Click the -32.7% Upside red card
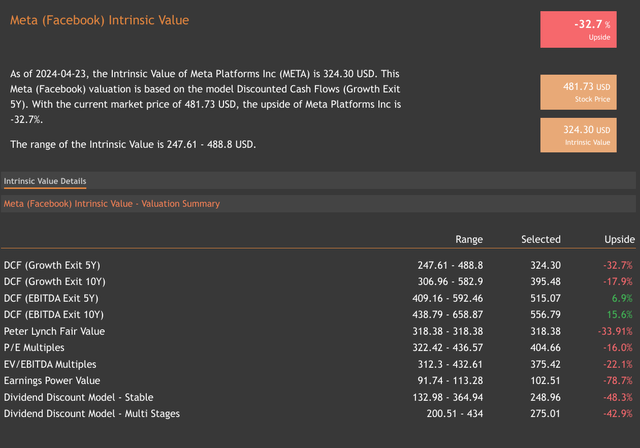The height and width of the screenshot is (448, 640). (578, 29)
